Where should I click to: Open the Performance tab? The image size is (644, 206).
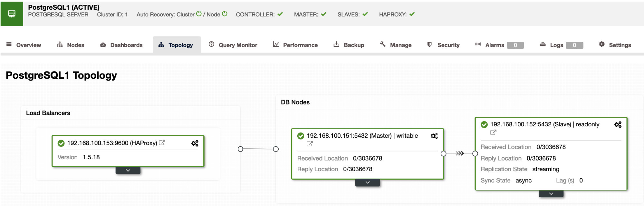(295, 45)
